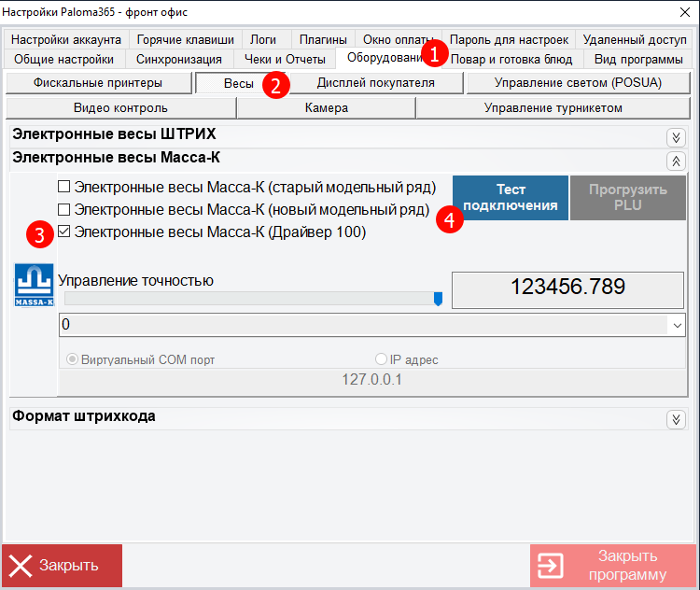Open Фискальные принтеры section
The width and height of the screenshot is (700, 590).
point(99,83)
